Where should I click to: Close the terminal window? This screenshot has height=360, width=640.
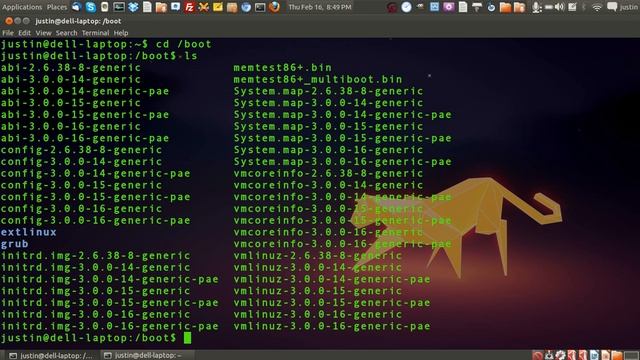pos(9,21)
